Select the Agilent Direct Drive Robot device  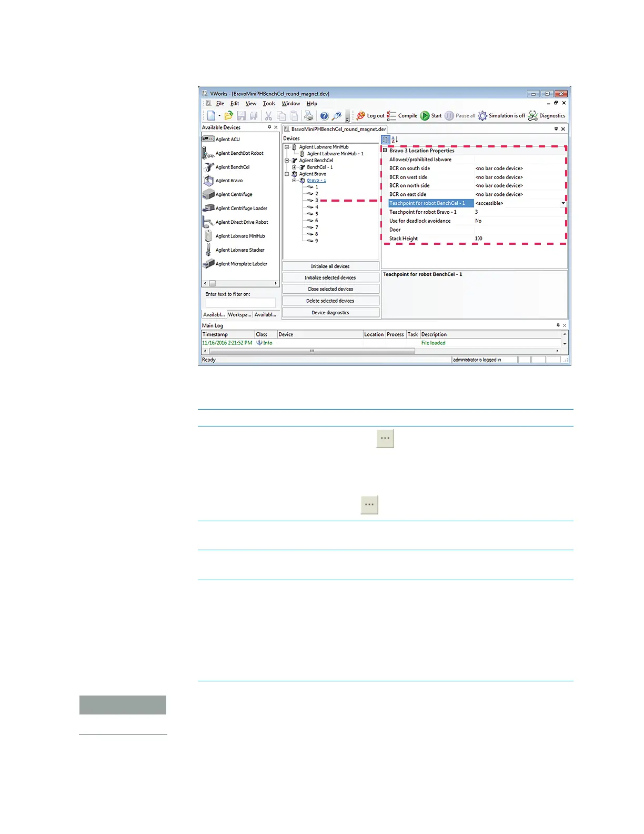(x=235, y=222)
